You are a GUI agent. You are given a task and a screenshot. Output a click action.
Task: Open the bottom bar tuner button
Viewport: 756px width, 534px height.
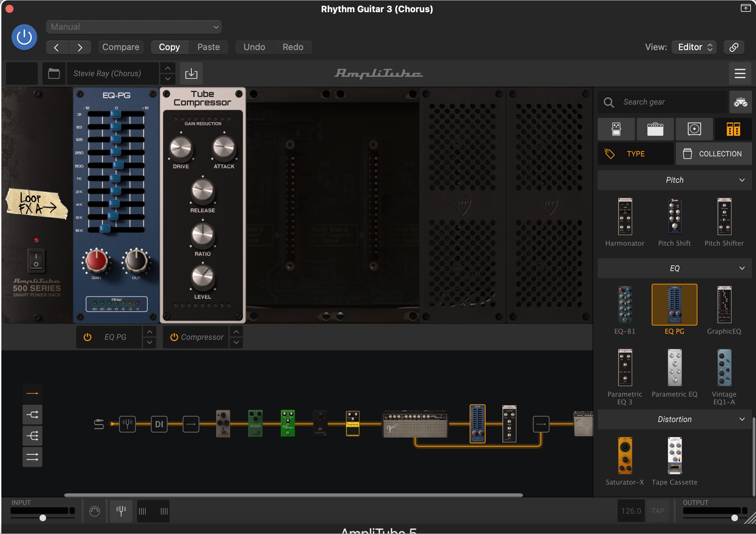[121, 510]
